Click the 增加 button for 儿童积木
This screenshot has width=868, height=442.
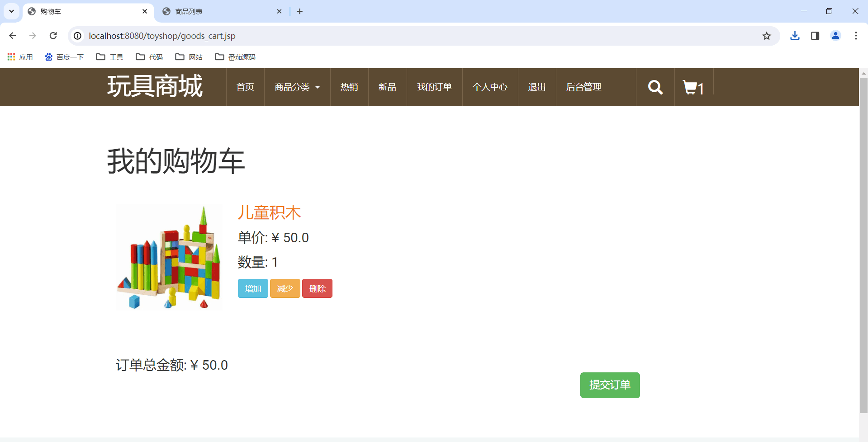click(x=253, y=288)
